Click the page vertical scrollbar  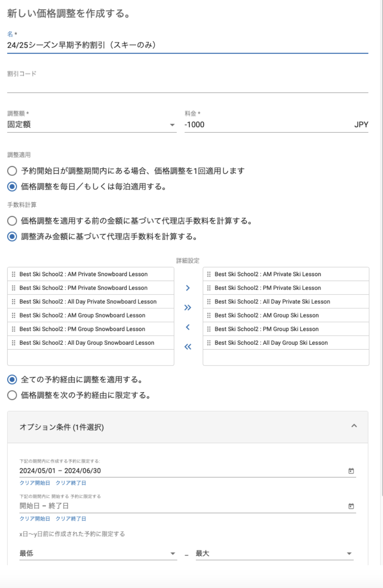pos(381,248)
